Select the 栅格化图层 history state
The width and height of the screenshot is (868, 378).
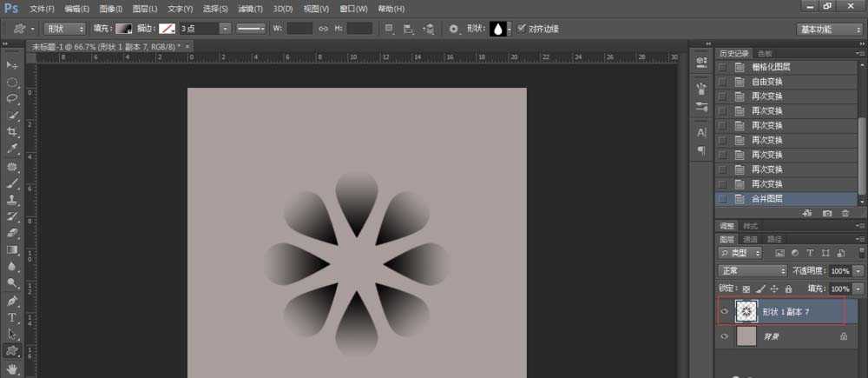click(x=771, y=67)
